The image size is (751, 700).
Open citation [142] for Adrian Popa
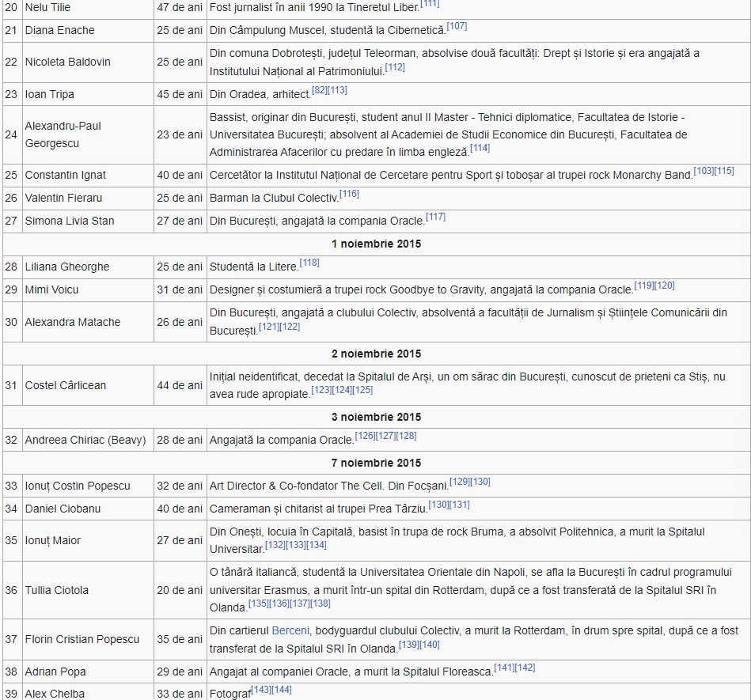click(x=525, y=668)
